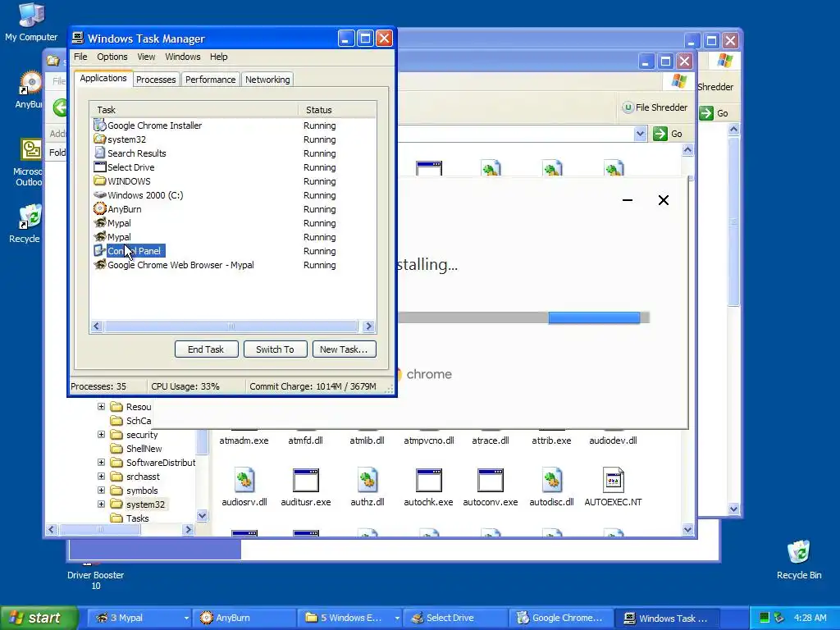Select the audiosrv.dll file icon
Image resolution: width=840 pixels, height=630 pixels.
(244, 480)
